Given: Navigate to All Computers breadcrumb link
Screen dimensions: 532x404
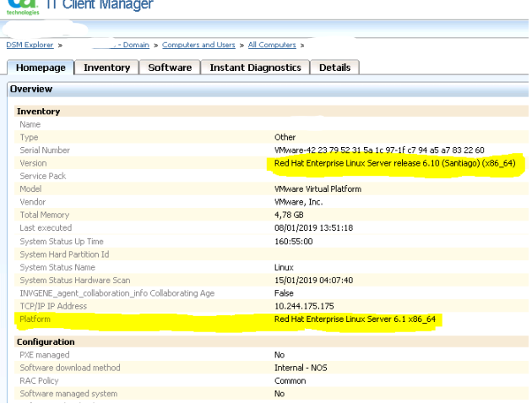Looking at the screenshot, I should (271, 45).
